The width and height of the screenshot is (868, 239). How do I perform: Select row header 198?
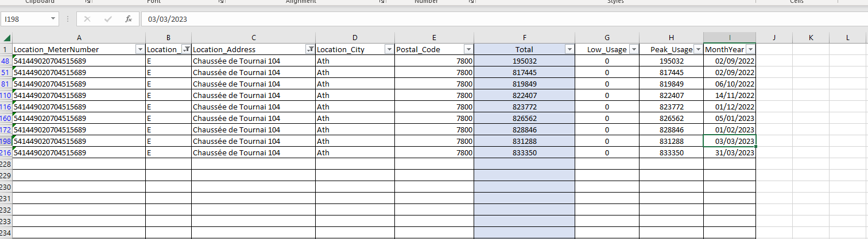pyautogui.click(x=6, y=141)
